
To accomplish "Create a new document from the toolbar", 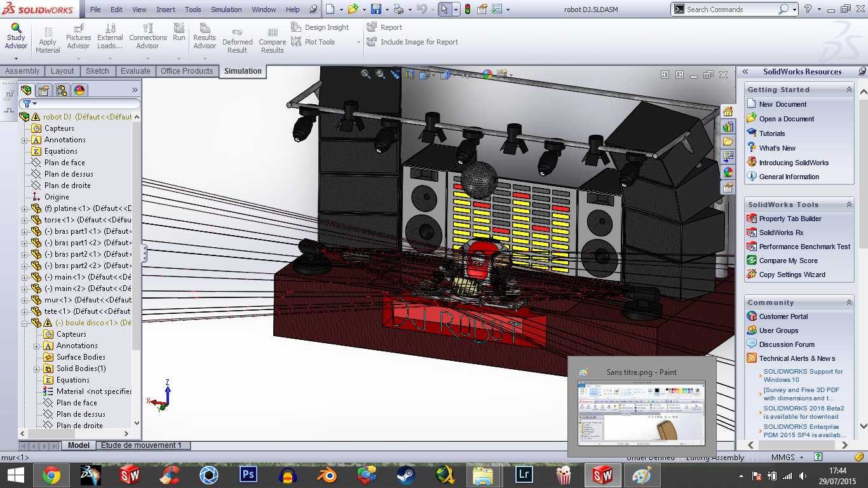I will click(330, 10).
